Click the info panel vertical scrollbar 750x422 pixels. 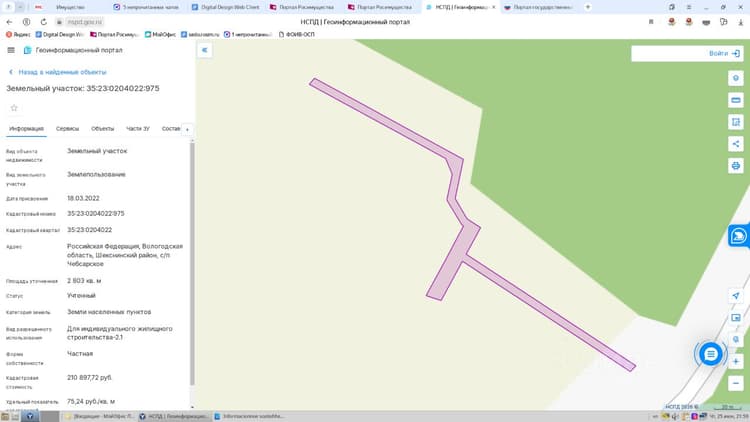[x=192, y=263]
